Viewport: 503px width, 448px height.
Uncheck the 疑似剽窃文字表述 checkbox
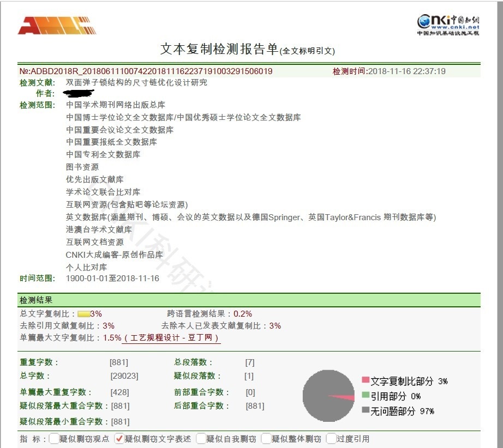click(x=119, y=438)
